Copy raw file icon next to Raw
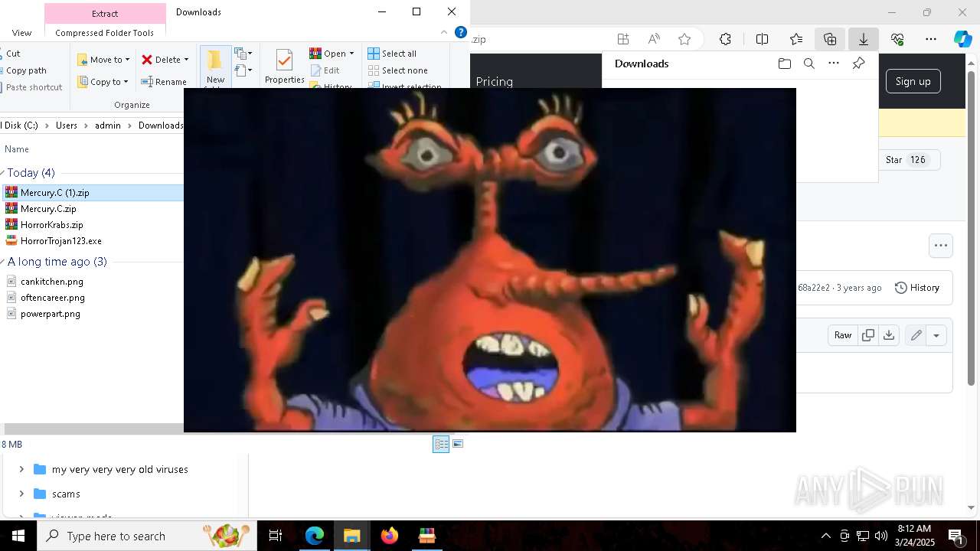 [868, 335]
